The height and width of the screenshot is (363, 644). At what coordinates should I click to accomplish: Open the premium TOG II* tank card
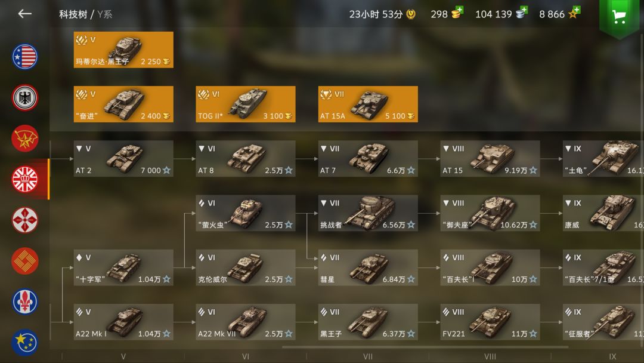pyautogui.click(x=246, y=104)
